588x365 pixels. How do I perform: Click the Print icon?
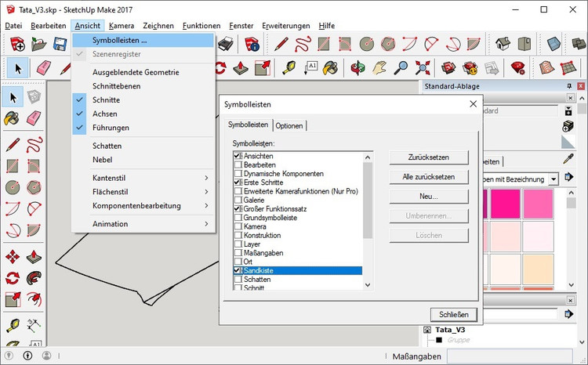click(226, 44)
